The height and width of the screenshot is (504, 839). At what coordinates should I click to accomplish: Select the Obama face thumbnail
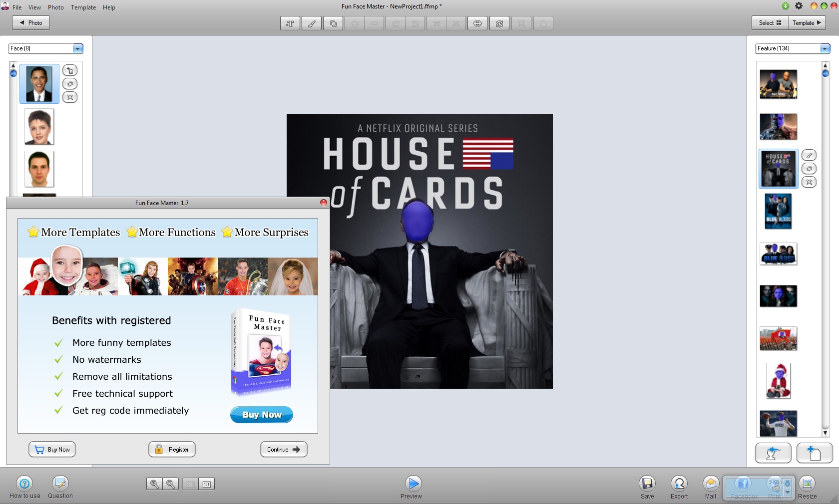[x=39, y=84]
